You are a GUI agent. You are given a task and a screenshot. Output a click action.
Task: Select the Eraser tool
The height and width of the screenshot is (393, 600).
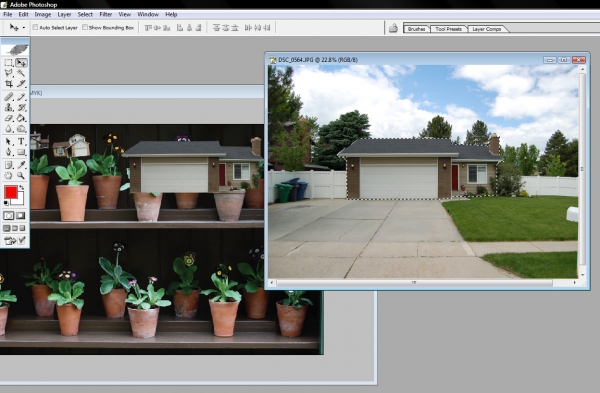point(8,118)
